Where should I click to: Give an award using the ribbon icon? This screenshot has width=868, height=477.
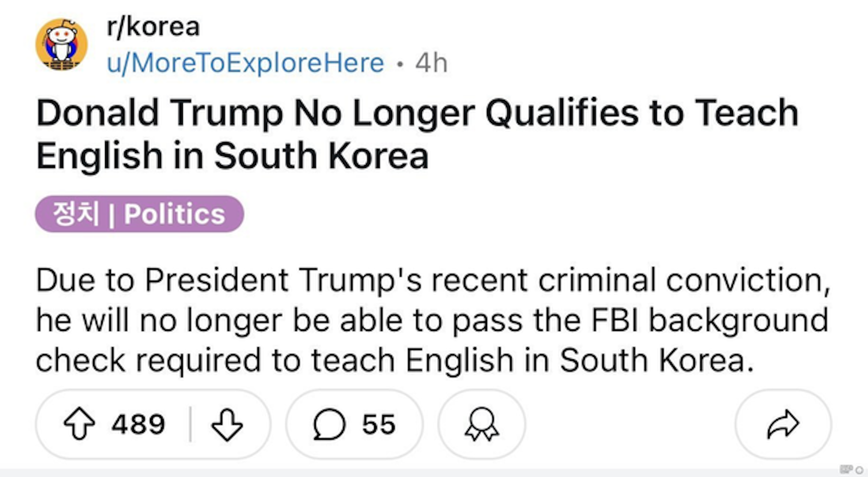click(x=481, y=424)
